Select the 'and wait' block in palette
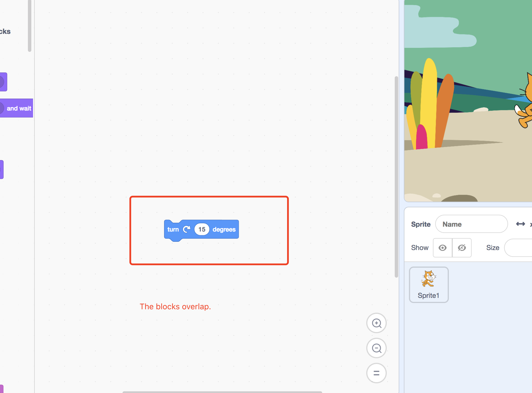 click(17, 108)
